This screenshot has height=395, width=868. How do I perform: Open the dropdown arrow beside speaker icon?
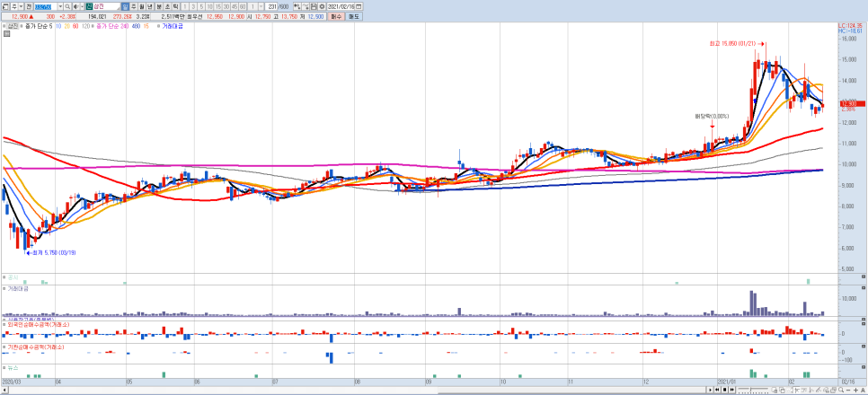(82, 6)
